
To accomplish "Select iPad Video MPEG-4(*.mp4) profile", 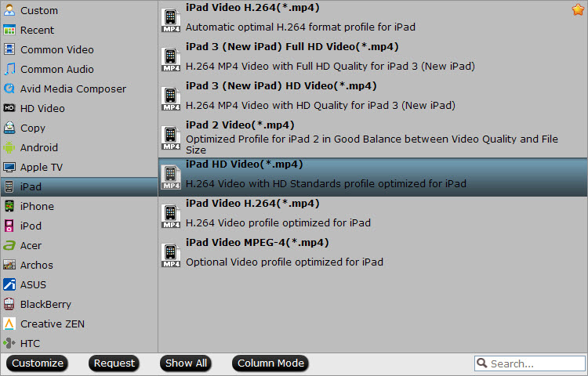I will click(372, 255).
